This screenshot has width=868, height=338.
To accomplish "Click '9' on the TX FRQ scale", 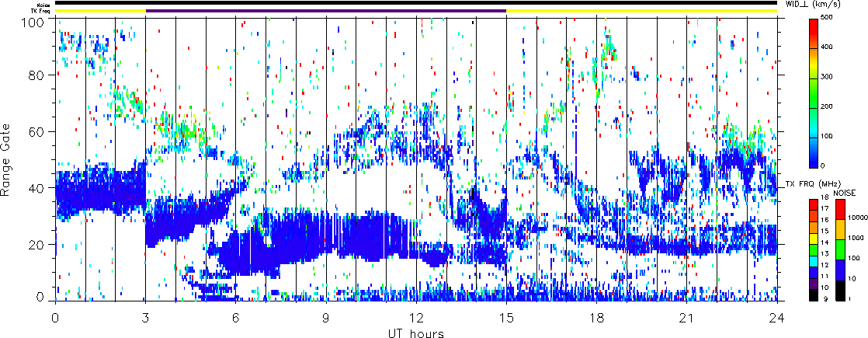I will pos(826,299).
